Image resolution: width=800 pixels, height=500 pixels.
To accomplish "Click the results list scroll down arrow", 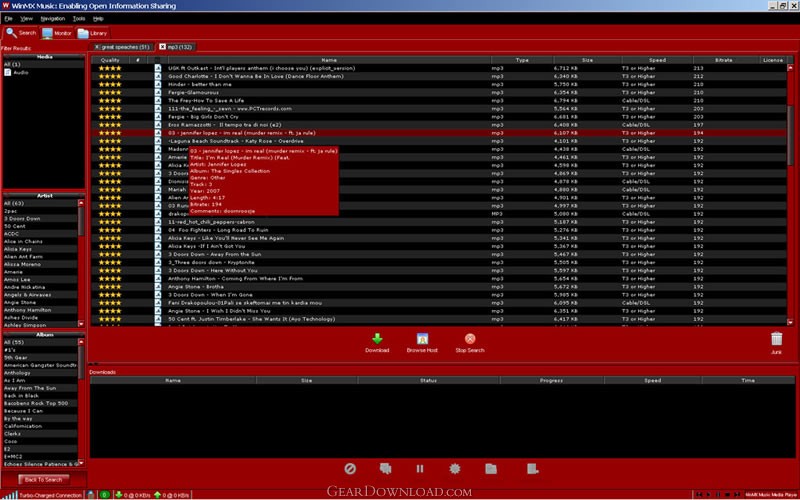I will (790, 322).
